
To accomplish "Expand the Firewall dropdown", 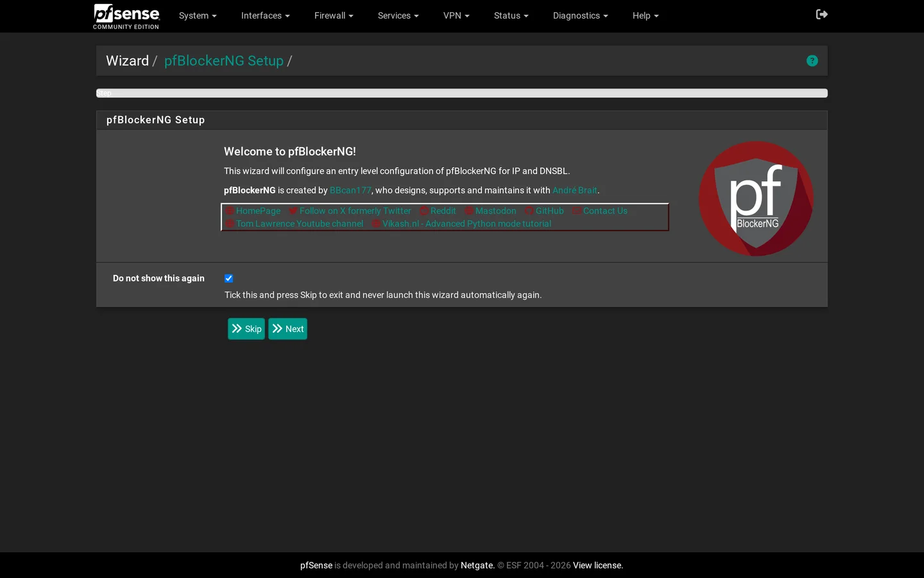I will tap(334, 15).
